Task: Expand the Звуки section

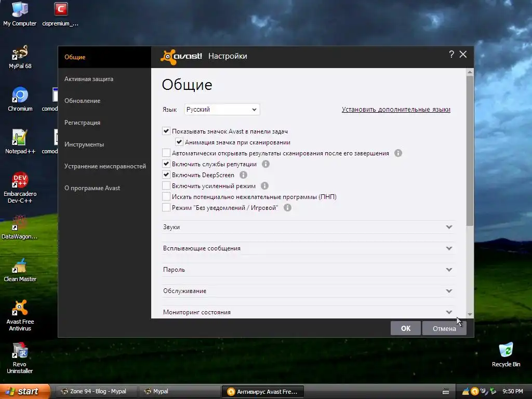Action: coord(308,227)
